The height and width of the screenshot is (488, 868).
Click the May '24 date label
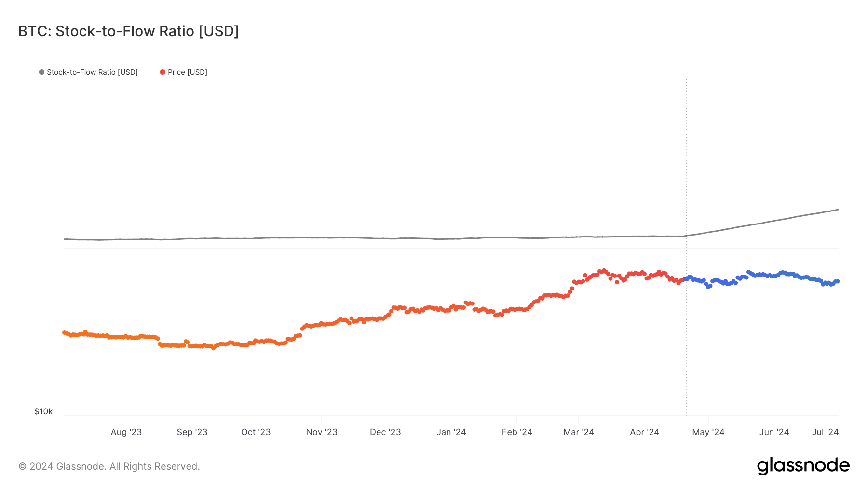[708, 432]
